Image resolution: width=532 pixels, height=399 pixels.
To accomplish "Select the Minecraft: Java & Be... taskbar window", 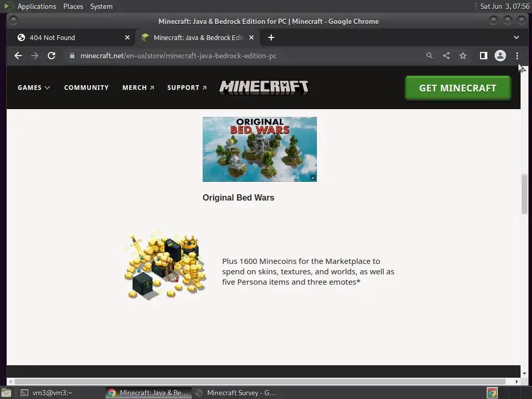I will 148,393.
